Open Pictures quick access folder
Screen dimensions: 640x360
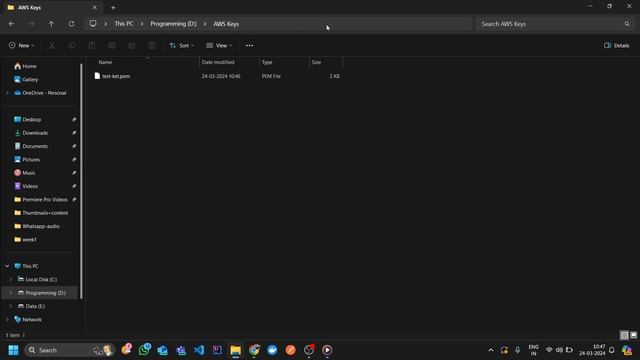31,160
